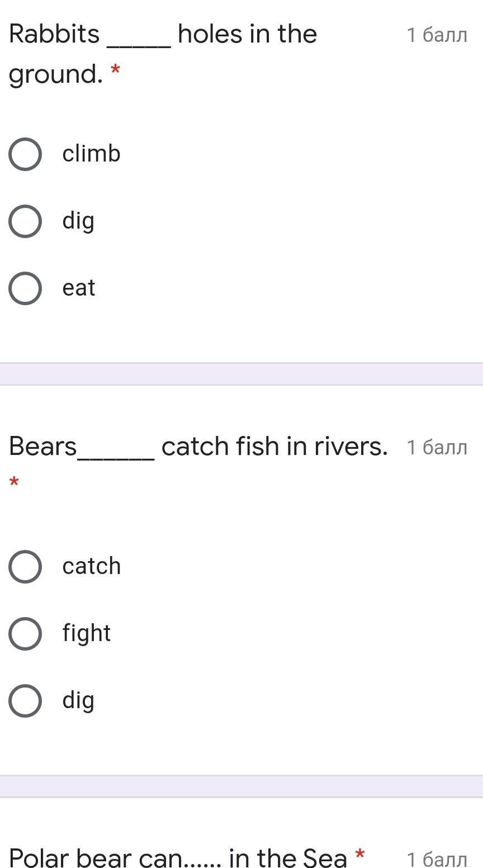This screenshot has width=483, height=868.
Task: Click the 'Bears catch fish in rivers' question title
Action: pyautogui.click(x=198, y=447)
